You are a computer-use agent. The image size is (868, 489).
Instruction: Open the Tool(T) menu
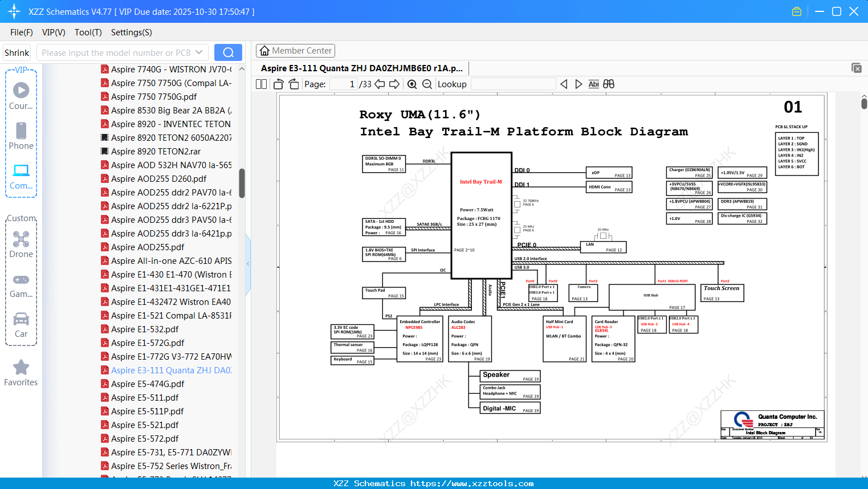[88, 32]
